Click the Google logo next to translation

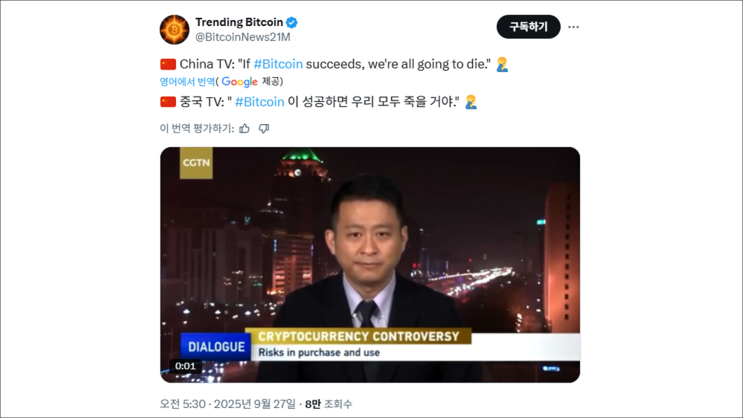tap(239, 82)
